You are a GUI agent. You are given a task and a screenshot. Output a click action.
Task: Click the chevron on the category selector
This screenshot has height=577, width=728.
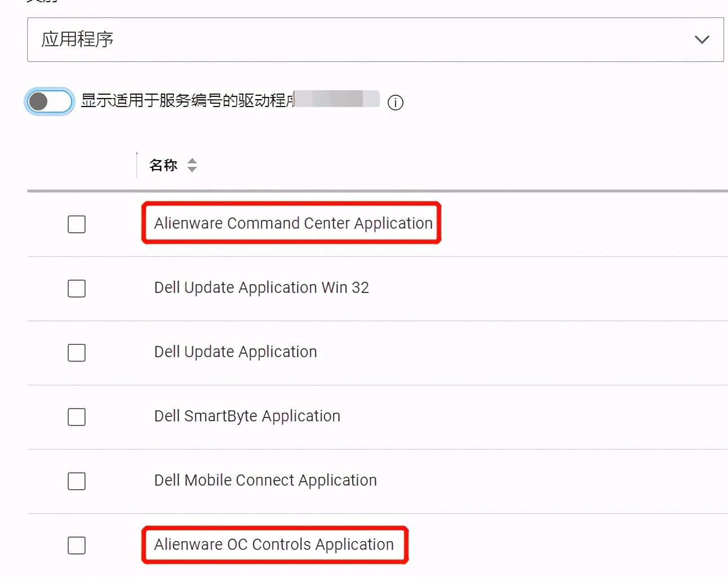[x=702, y=39]
